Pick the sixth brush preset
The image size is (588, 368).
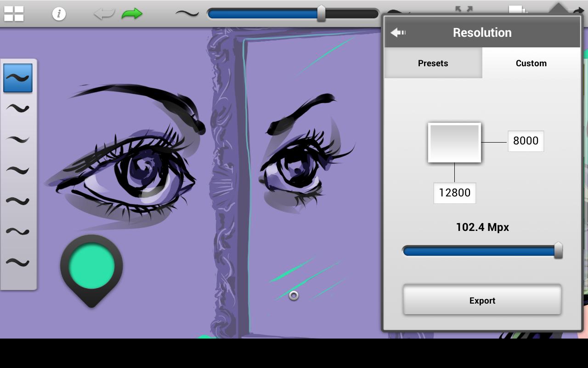coord(18,231)
